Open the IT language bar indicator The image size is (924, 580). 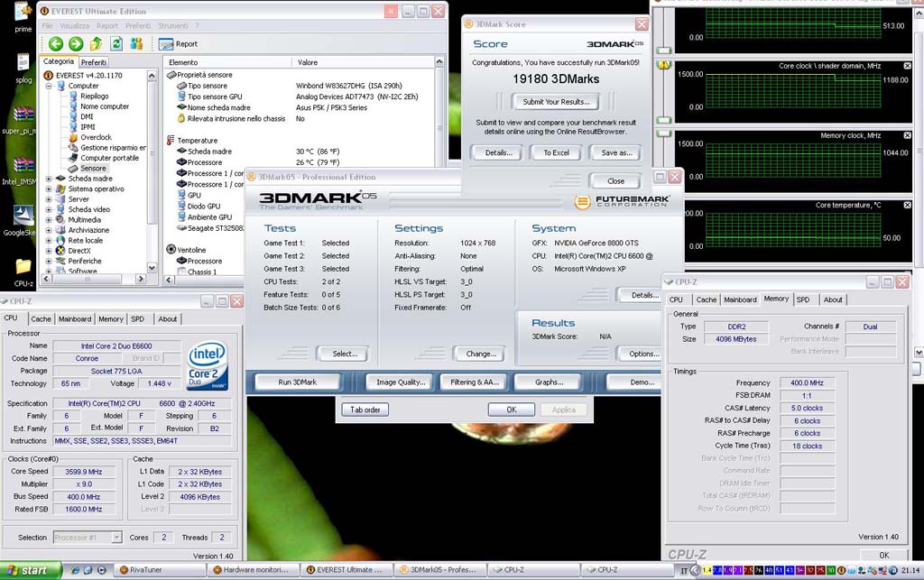point(684,570)
